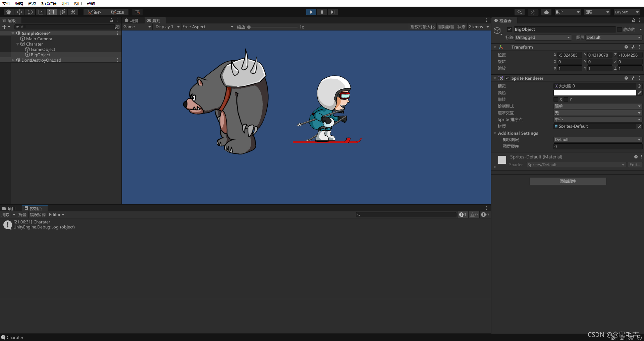Viewport: 644px width, 341px height.
Task: Open the Collaborate sun icon
Action: click(x=533, y=12)
